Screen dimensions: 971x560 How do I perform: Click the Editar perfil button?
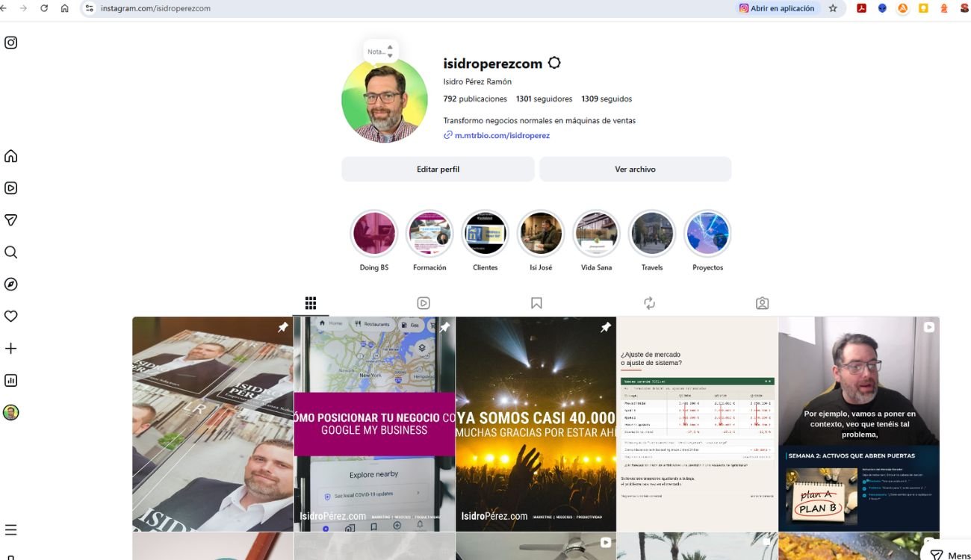pos(438,169)
